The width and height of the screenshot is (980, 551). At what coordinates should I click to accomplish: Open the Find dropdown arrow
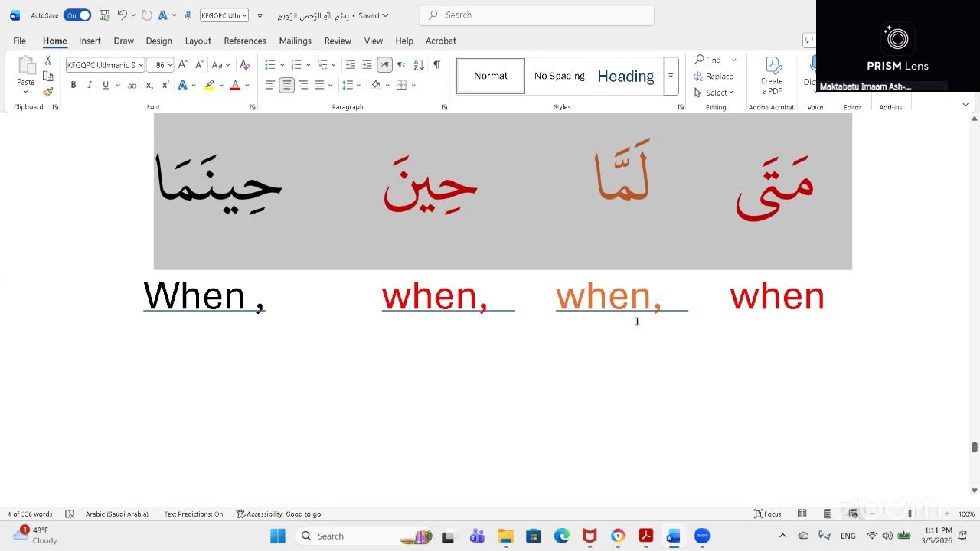(734, 60)
